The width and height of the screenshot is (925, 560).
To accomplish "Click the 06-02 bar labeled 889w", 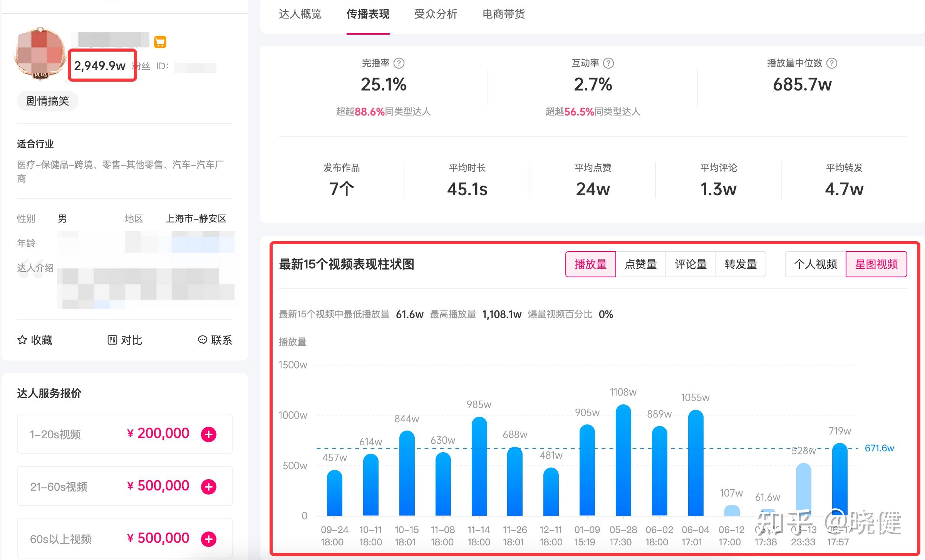I will 660,471.
